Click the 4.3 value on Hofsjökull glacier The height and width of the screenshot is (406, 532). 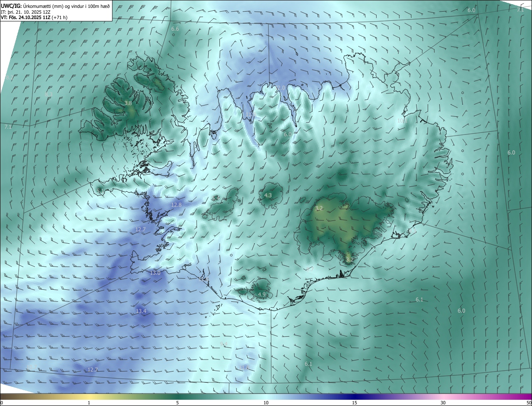268,195
